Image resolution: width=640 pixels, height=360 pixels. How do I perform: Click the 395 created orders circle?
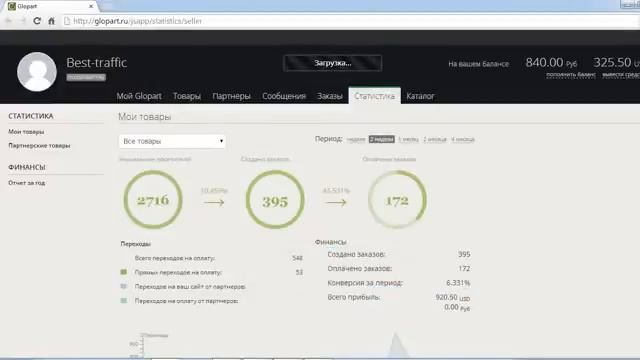pos(275,200)
